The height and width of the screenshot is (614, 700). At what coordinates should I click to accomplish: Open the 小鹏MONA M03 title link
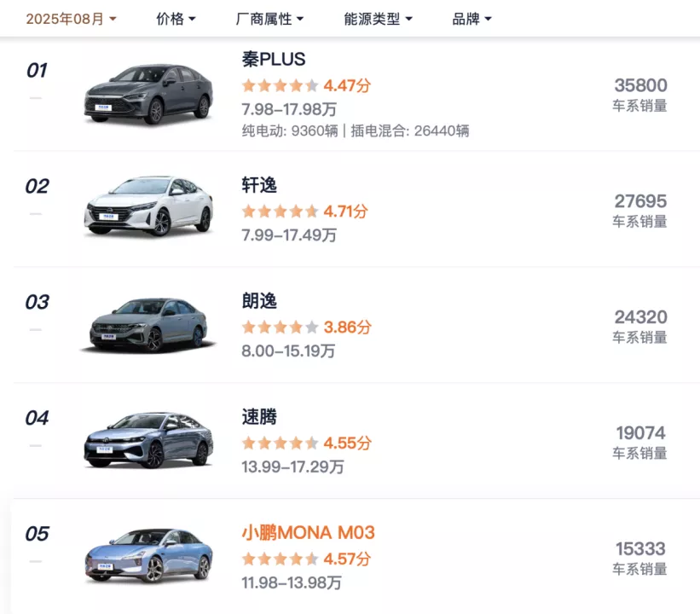(x=308, y=533)
